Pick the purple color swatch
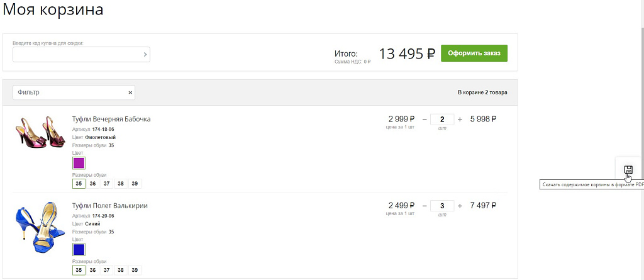 click(79, 163)
